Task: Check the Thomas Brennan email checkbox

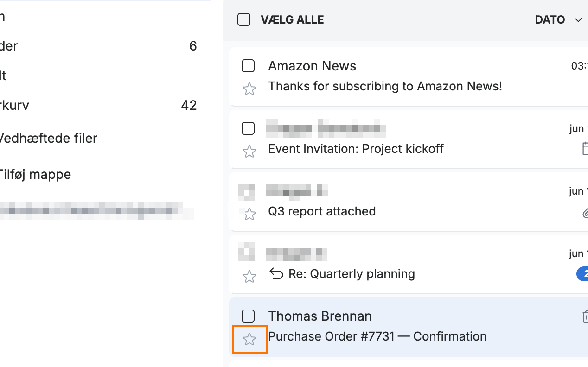Action: [248, 316]
